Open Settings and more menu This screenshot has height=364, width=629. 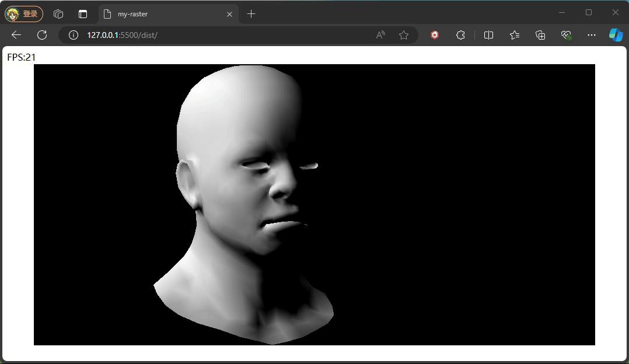click(x=592, y=35)
